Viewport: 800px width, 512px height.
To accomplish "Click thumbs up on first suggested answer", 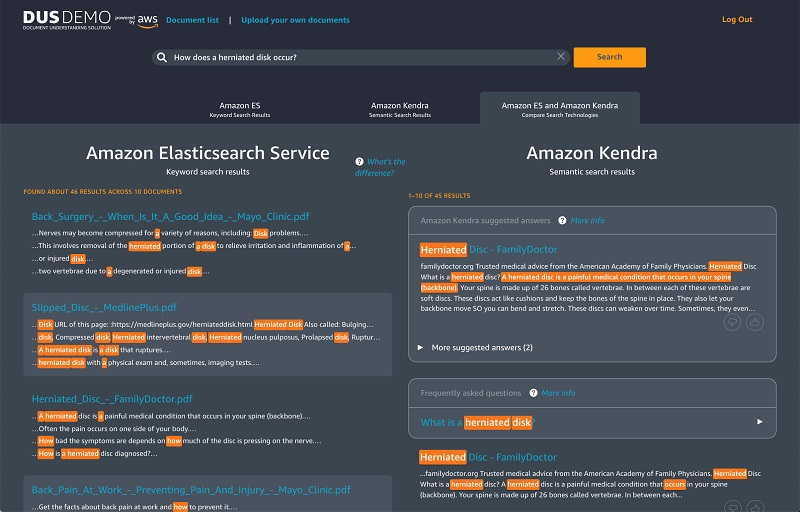I will tap(755, 322).
